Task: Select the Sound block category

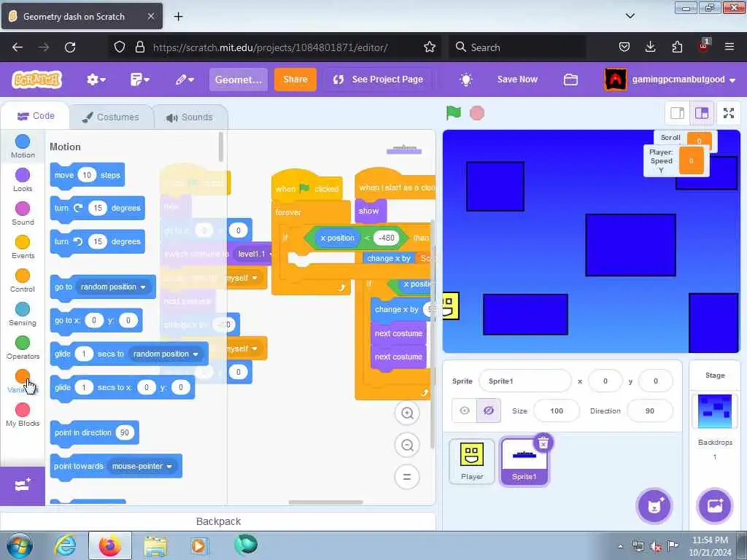Action: pyautogui.click(x=23, y=214)
